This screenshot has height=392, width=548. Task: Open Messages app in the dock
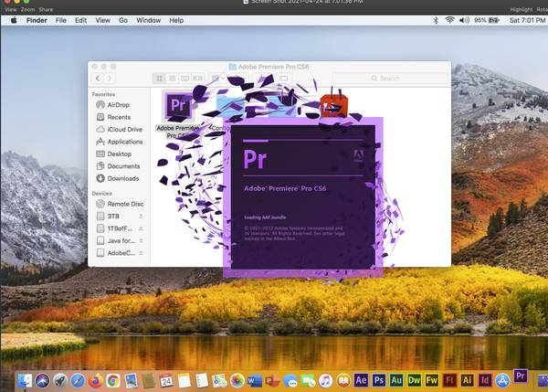(x=290, y=380)
